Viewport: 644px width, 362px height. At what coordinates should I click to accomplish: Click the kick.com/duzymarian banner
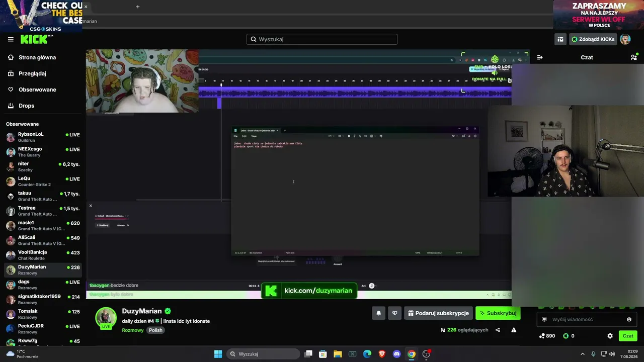click(x=309, y=291)
